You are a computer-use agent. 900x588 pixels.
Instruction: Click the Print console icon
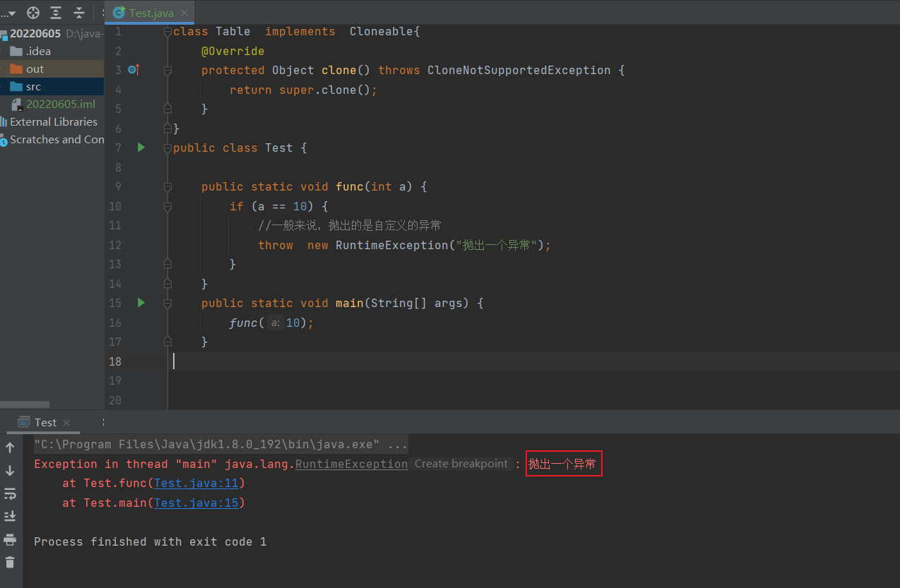pyautogui.click(x=10, y=539)
